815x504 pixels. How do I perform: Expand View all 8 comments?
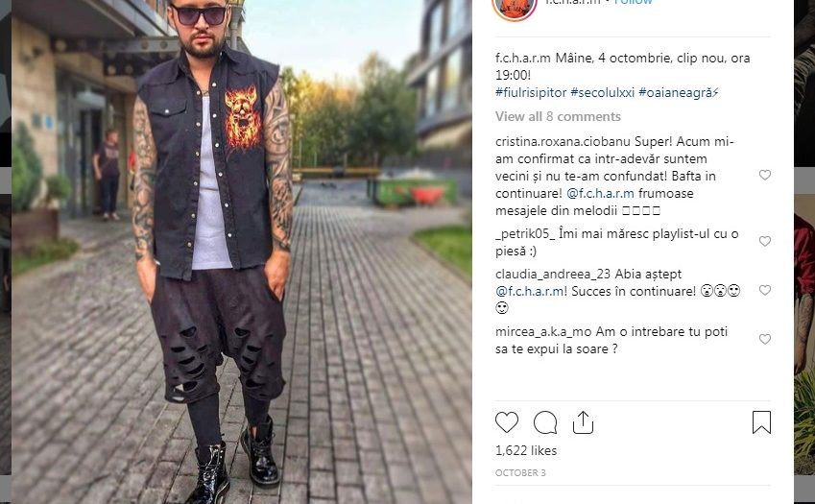point(558,116)
